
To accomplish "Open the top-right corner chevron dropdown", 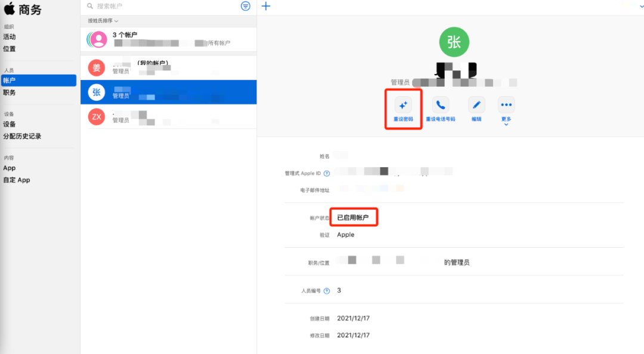I will (641, 6).
